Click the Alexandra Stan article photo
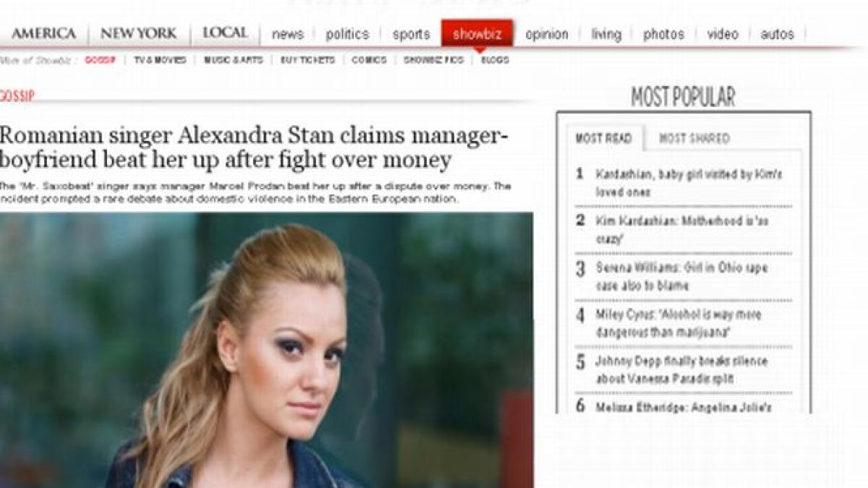Viewport: 868px width, 488px height. pos(266,350)
